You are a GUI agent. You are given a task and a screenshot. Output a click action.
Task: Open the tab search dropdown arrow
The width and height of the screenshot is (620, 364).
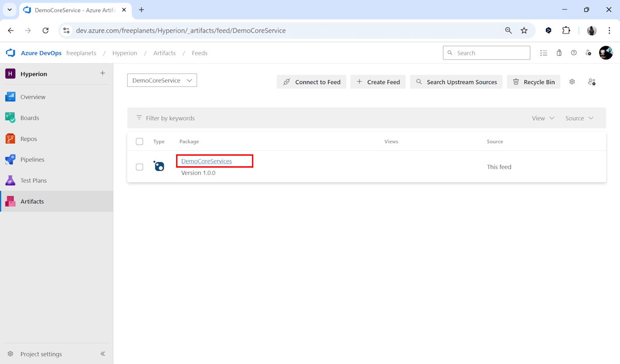point(9,10)
